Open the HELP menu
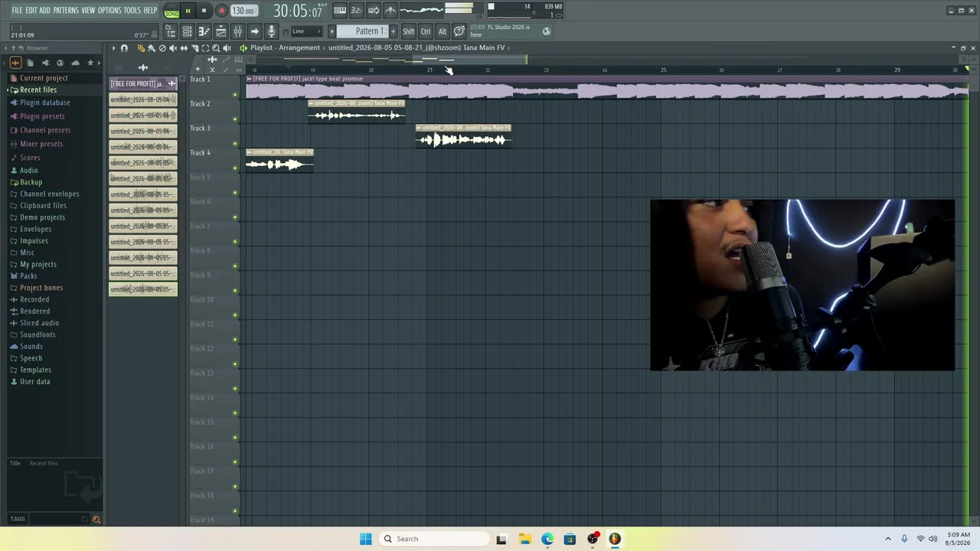 click(150, 10)
